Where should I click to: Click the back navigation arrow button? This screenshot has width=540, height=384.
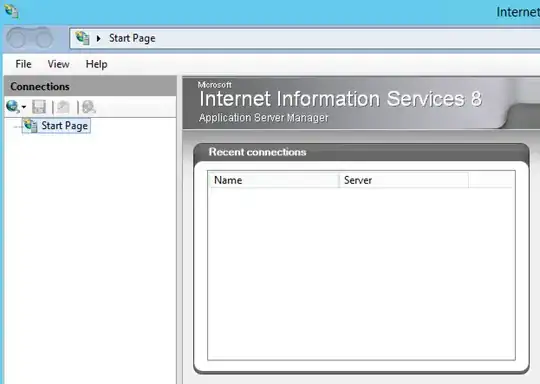click(x=15, y=38)
